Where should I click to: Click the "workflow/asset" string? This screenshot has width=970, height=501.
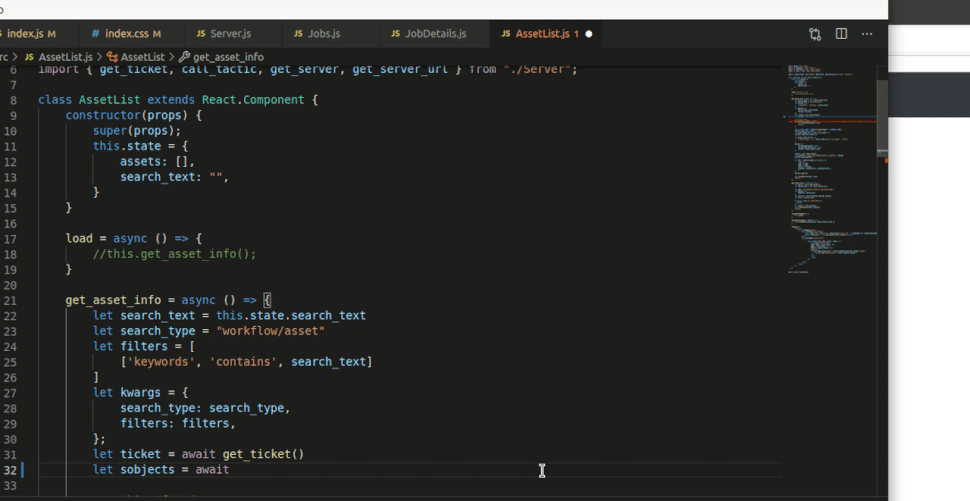coord(270,331)
